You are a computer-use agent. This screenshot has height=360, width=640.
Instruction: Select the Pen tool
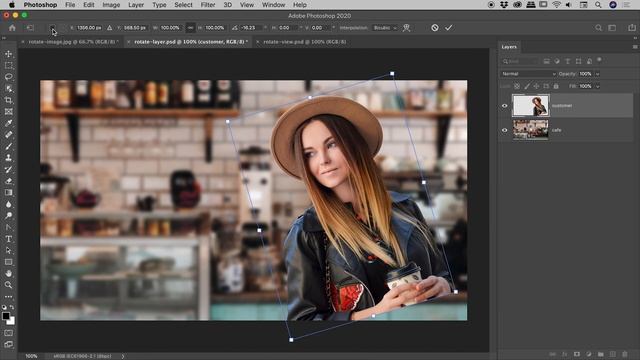(8, 227)
